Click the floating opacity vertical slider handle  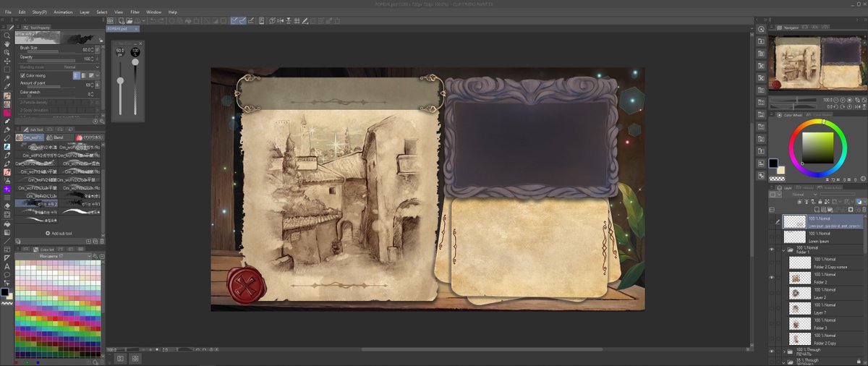(x=135, y=61)
